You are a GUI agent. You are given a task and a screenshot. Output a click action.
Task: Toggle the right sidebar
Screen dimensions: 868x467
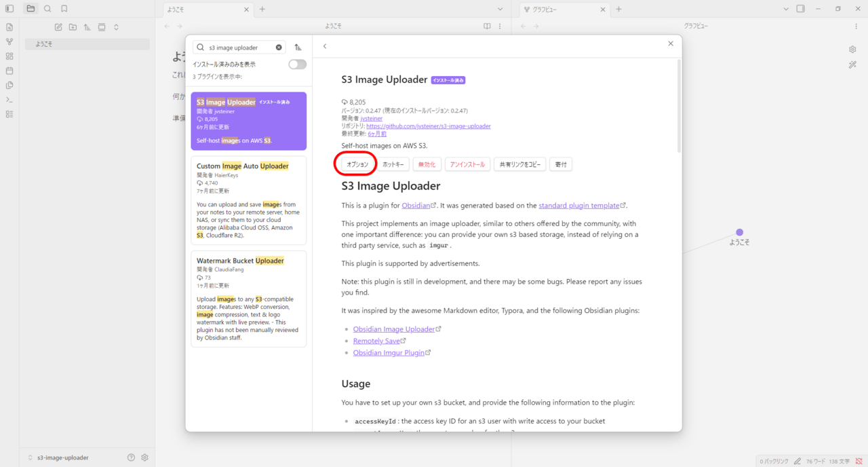point(801,9)
